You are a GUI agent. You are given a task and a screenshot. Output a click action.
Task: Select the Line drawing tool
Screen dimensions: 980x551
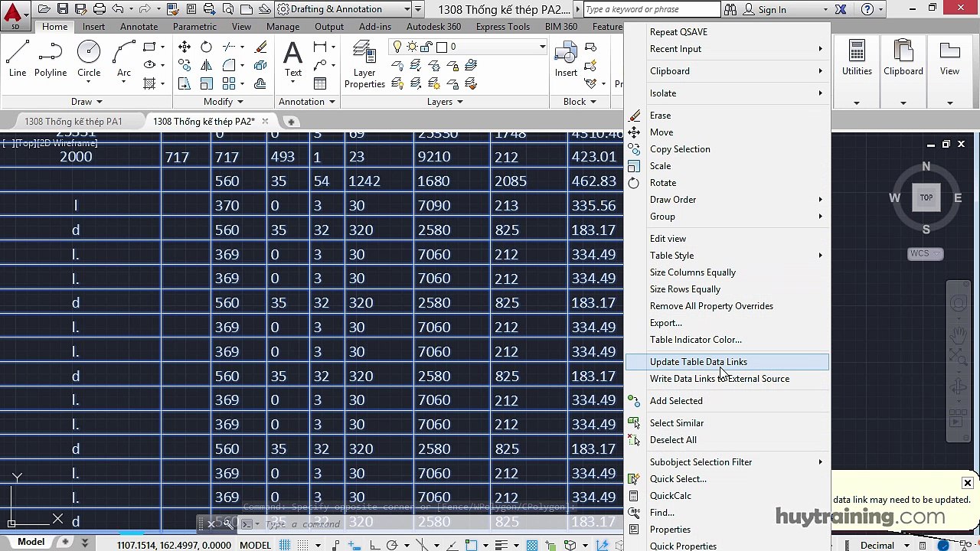coord(18,59)
